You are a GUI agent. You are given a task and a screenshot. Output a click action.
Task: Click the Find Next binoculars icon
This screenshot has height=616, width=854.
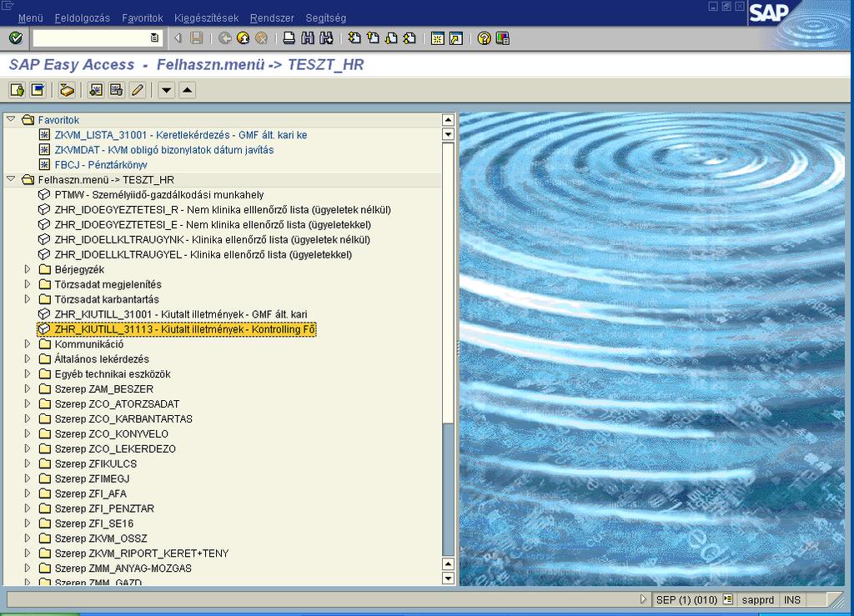pos(326,38)
